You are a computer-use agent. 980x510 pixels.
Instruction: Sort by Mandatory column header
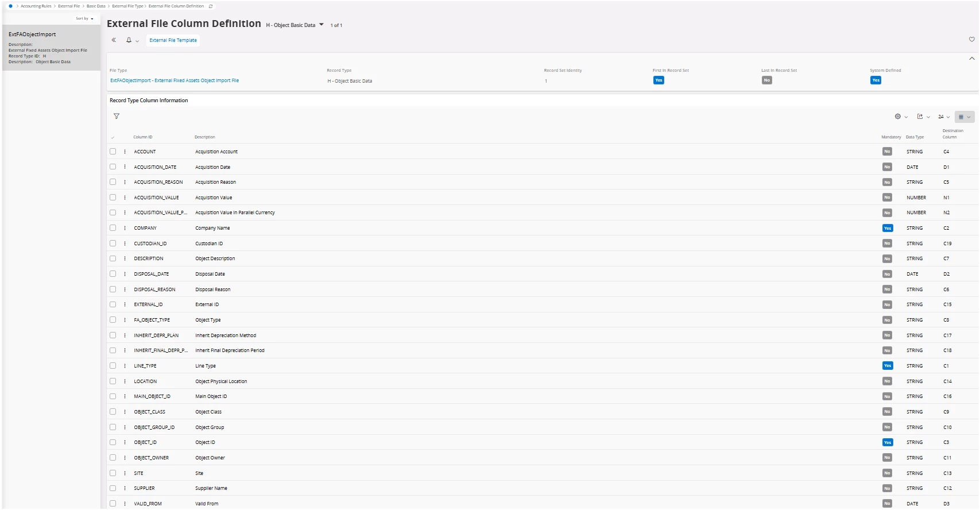pyautogui.click(x=891, y=137)
